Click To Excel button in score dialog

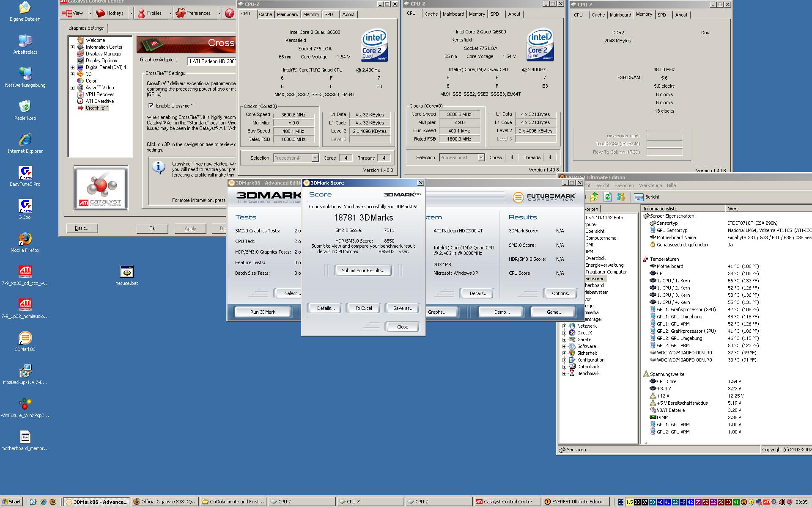(363, 308)
